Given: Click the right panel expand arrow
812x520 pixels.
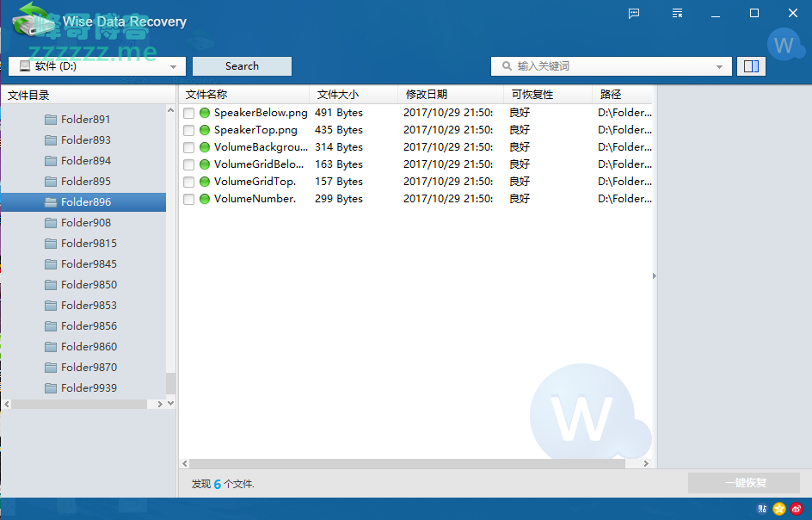Looking at the screenshot, I should point(654,276).
